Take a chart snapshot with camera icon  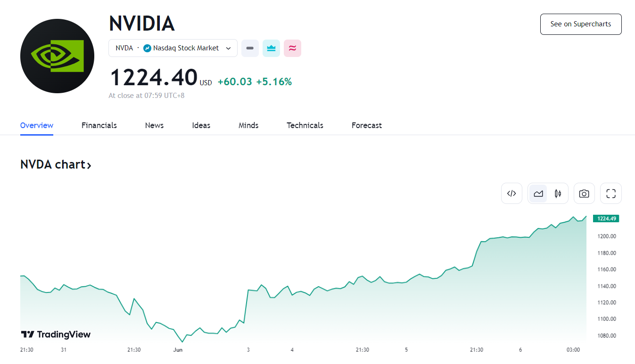click(x=584, y=193)
